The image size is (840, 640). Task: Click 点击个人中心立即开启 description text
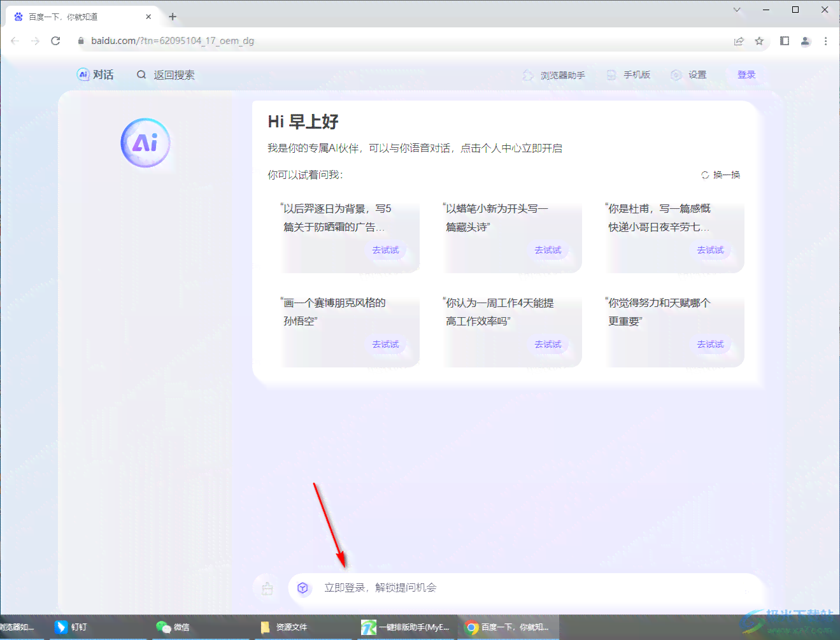[511, 148]
